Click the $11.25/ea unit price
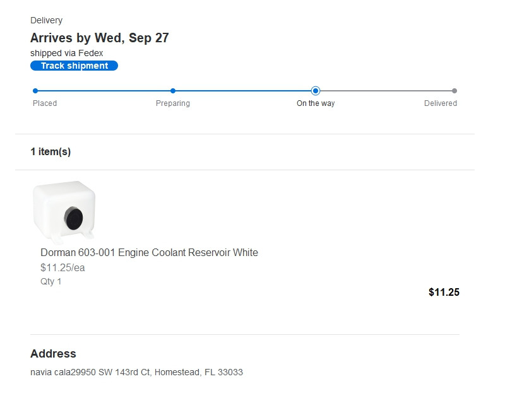 click(62, 267)
